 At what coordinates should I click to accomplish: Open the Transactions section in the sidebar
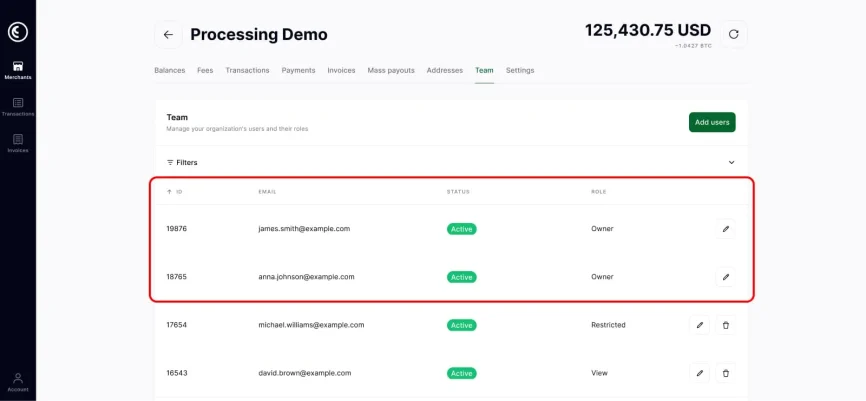(18, 107)
